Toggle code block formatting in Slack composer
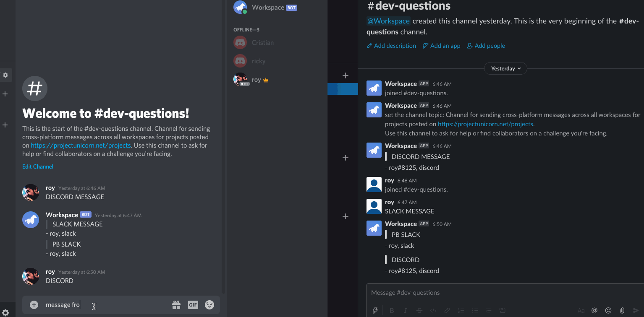The width and height of the screenshot is (644, 317). pos(502,311)
